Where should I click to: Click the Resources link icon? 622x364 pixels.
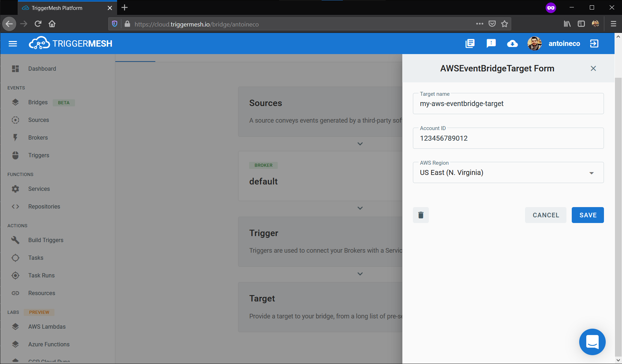click(x=15, y=293)
